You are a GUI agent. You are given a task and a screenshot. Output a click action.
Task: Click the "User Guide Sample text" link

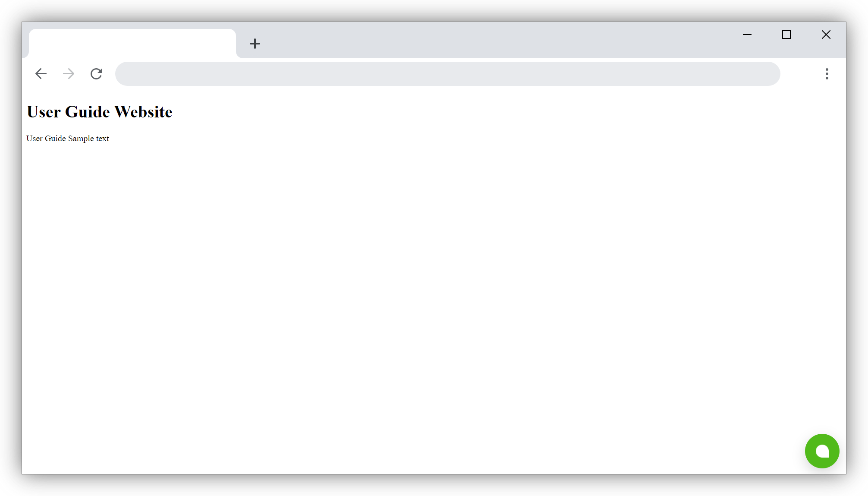67,139
